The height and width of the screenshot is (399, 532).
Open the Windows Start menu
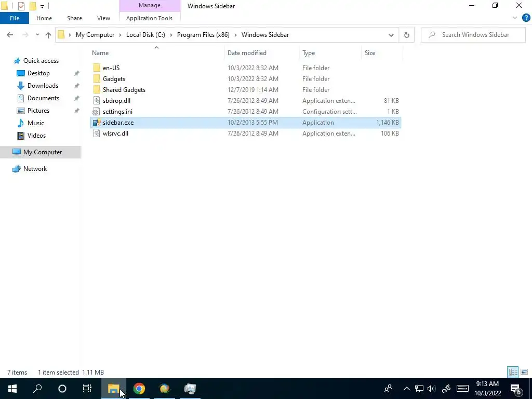point(12,389)
